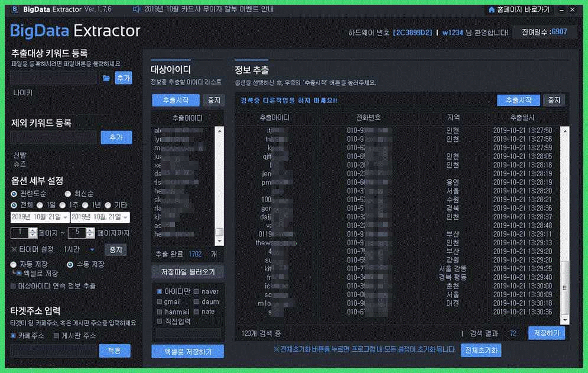Viewport: 588px width, 373px height.
Task: Enable 대상아이디 연속 정보 추출 checkbox
Action: 14,286
